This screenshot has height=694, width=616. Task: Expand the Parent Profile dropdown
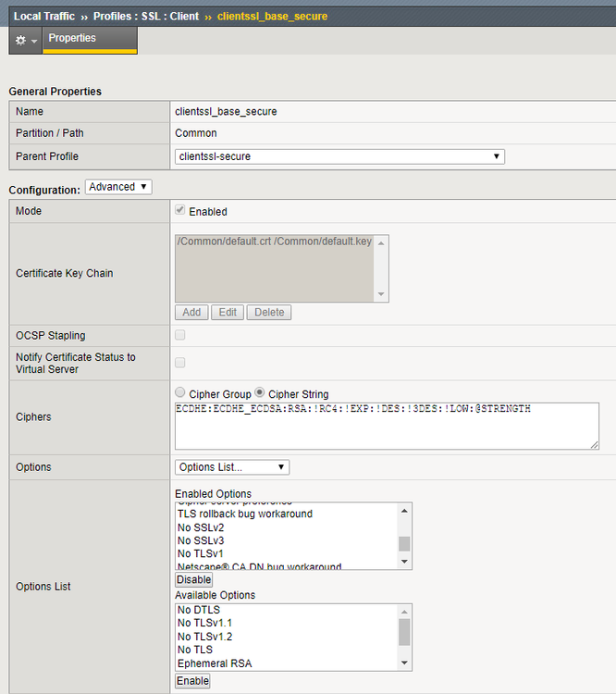point(339,156)
